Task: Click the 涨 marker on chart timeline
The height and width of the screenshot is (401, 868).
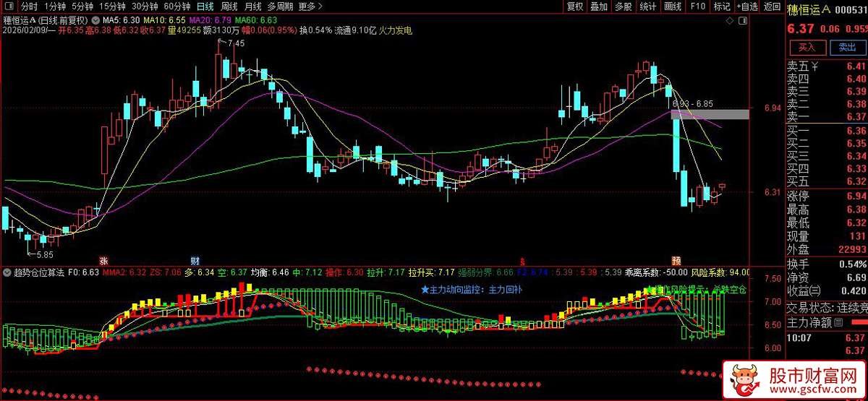Action: (x=103, y=259)
